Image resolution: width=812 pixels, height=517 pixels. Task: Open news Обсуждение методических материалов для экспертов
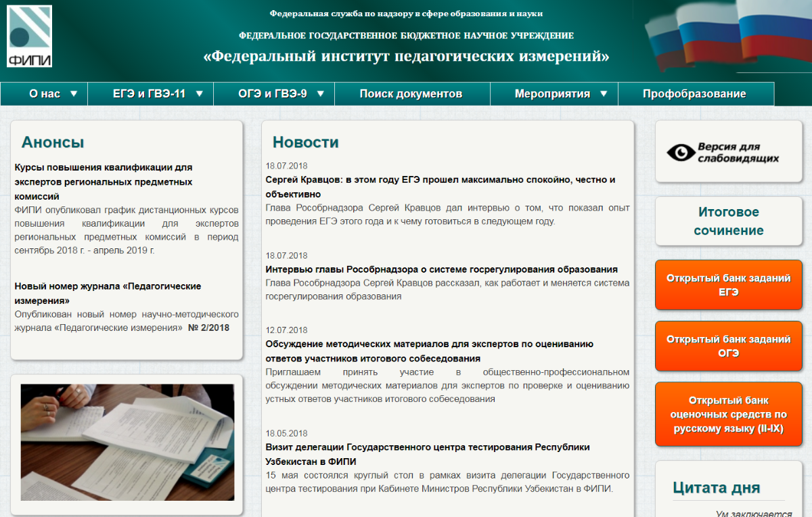[429, 351]
